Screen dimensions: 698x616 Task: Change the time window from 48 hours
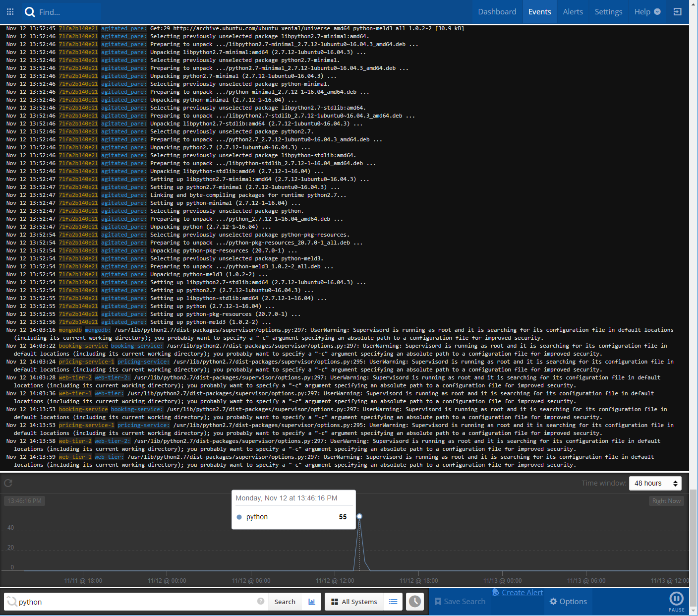click(655, 483)
